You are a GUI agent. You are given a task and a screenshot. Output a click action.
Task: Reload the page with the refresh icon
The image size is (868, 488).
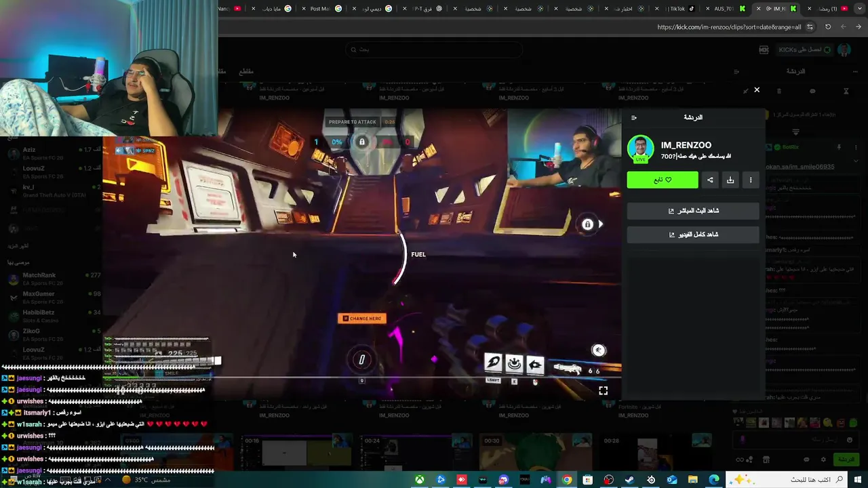pyautogui.click(x=827, y=27)
